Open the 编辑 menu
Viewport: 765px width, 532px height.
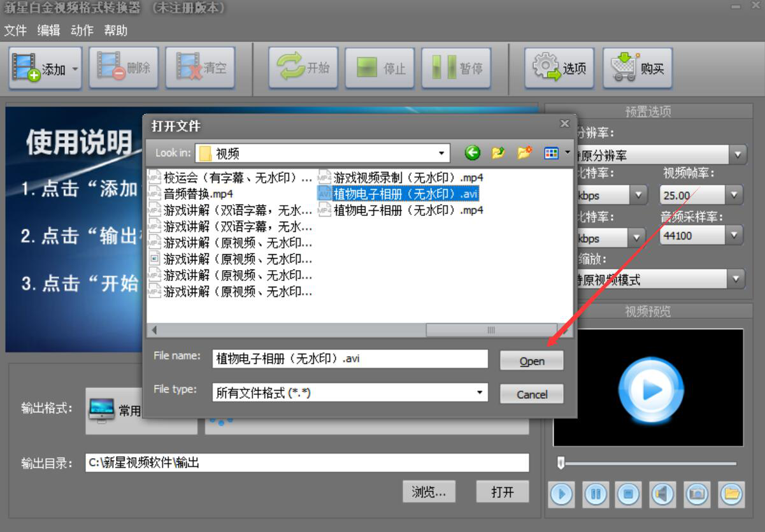coord(48,30)
